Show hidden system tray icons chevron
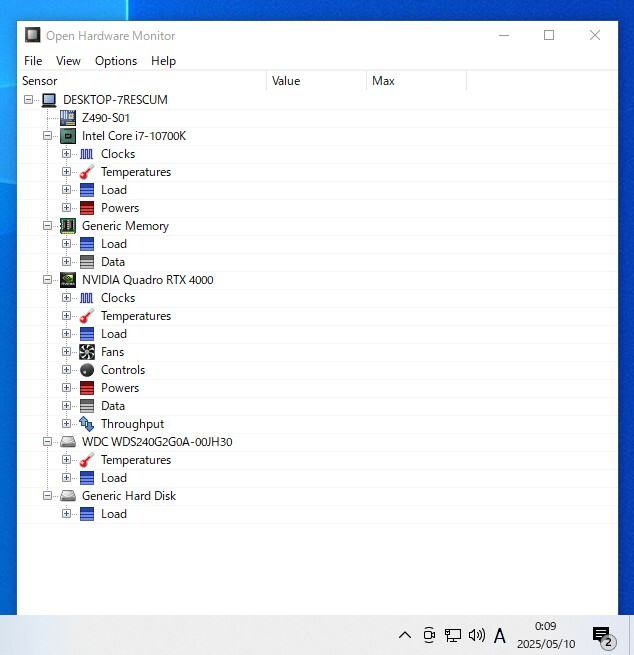This screenshot has width=634, height=655. pos(405,635)
